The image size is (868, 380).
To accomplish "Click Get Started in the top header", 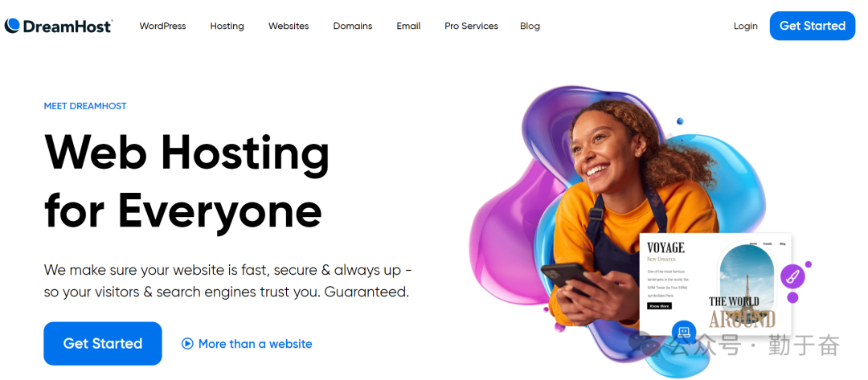I will pyautogui.click(x=812, y=26).
